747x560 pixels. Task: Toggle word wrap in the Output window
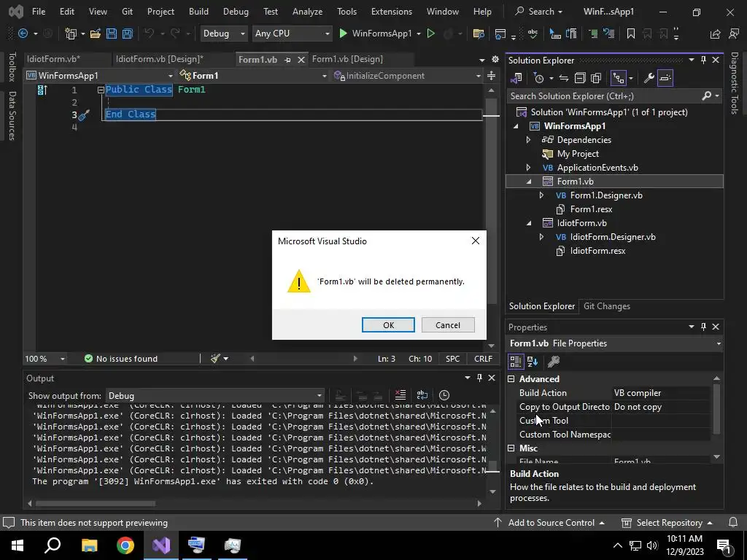pos(422,395)
